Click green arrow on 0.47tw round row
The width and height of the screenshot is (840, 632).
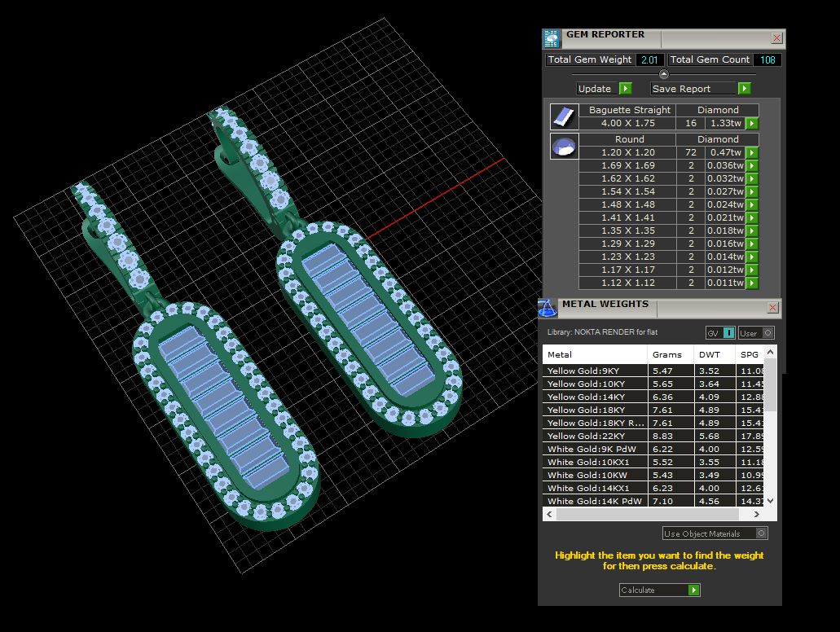click(x=752, y=152)
